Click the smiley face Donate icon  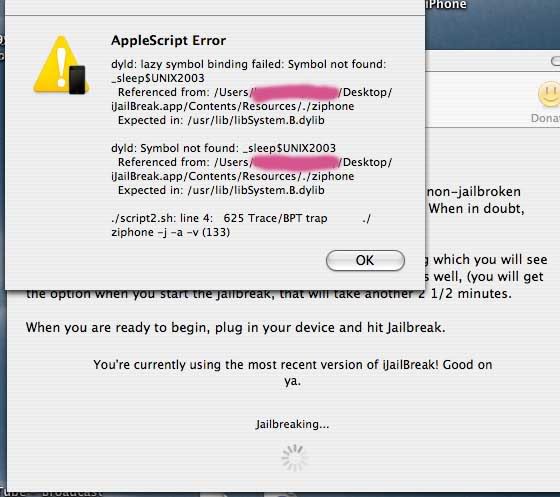pos(549,95)
